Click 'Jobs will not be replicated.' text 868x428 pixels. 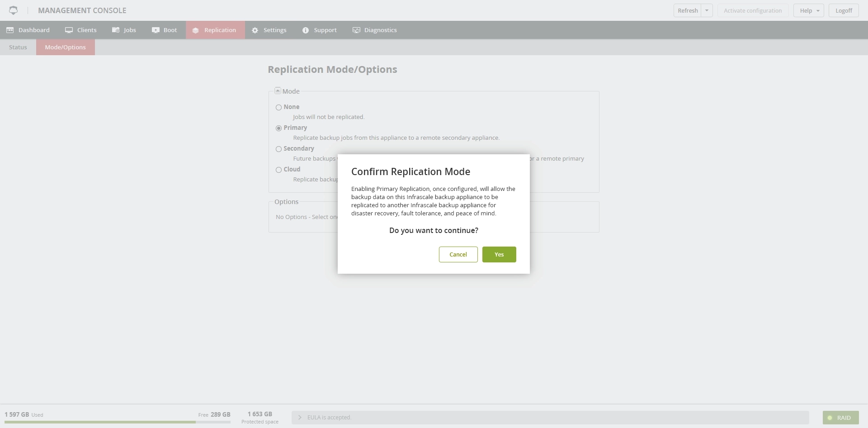(329, 117)
